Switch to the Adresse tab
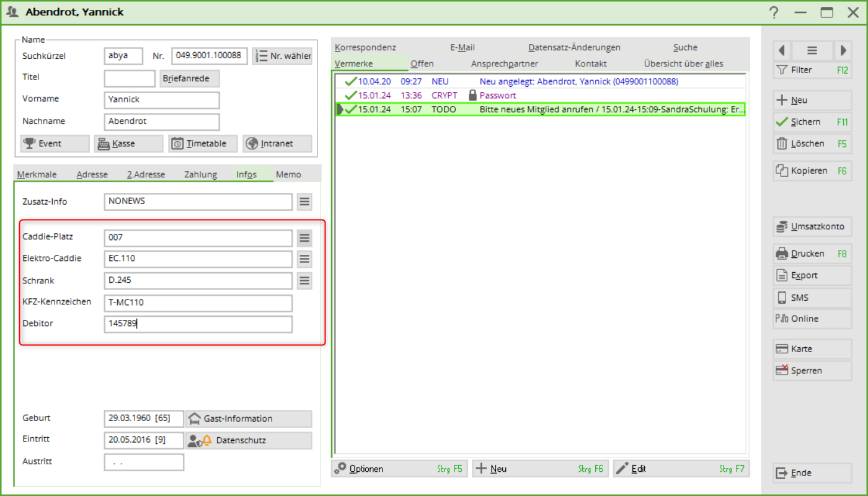The width and height of the screenshot is (868, 496). point(92,175)
